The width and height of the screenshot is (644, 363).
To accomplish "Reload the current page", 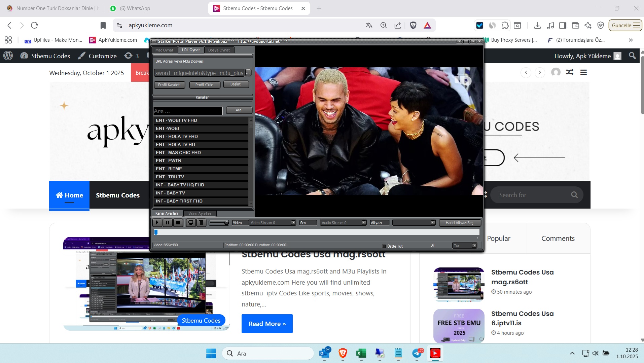I will [34, 25].
